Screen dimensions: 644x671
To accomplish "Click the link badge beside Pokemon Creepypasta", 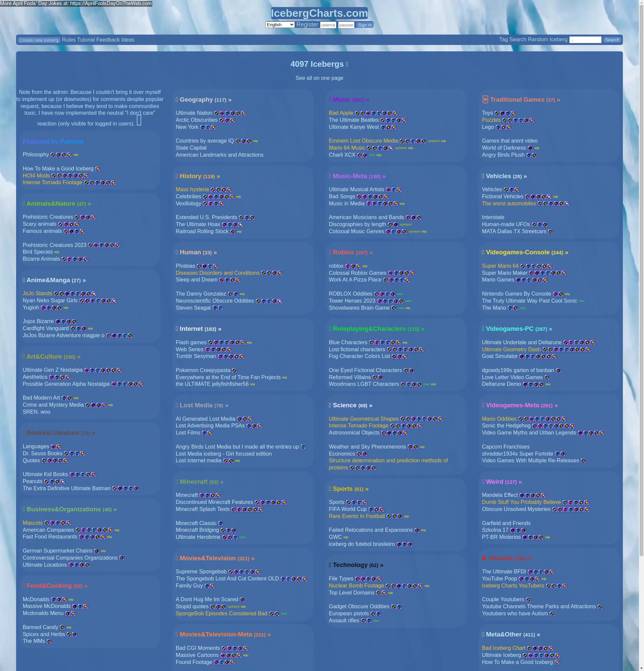I will pyautogui.click(x=234, y=371).
